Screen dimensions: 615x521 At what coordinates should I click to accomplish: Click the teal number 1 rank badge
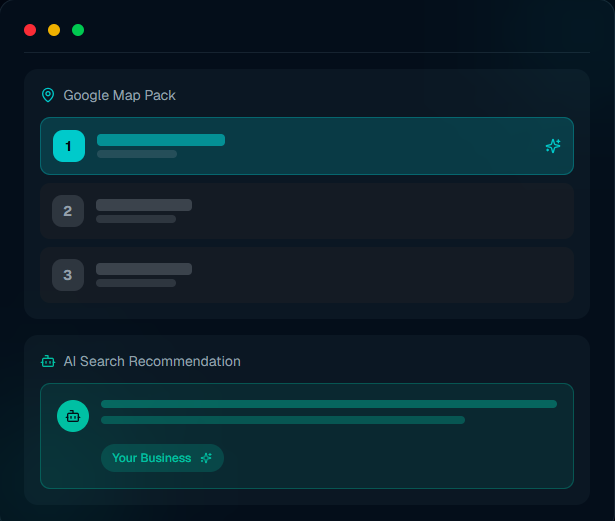69,146
